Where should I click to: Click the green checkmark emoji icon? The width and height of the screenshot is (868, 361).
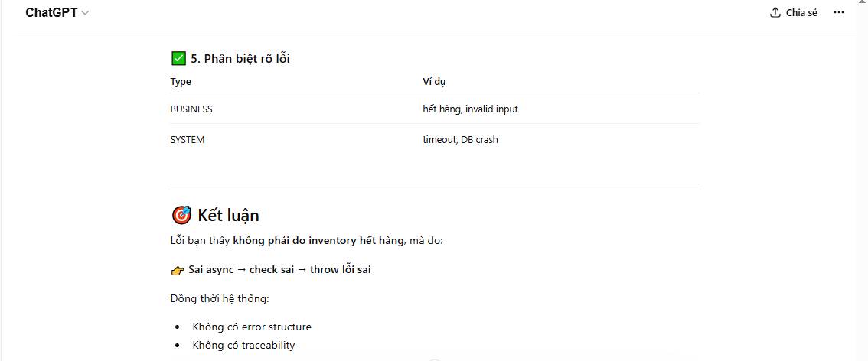(x=178, y=58)
